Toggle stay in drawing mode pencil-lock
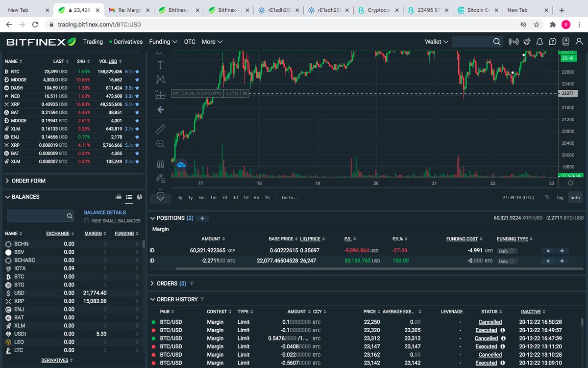This screenshot has height=368, width=588. [160, 179]
